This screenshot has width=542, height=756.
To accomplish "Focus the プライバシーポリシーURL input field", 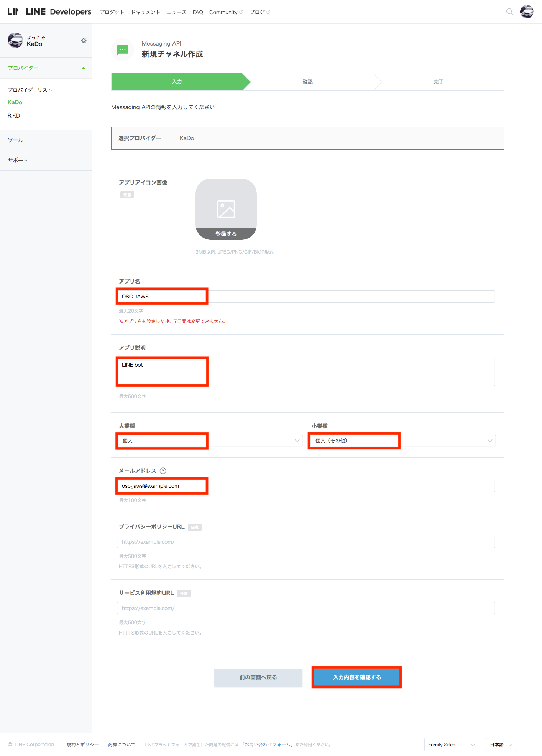I will [x=306, y=542].
